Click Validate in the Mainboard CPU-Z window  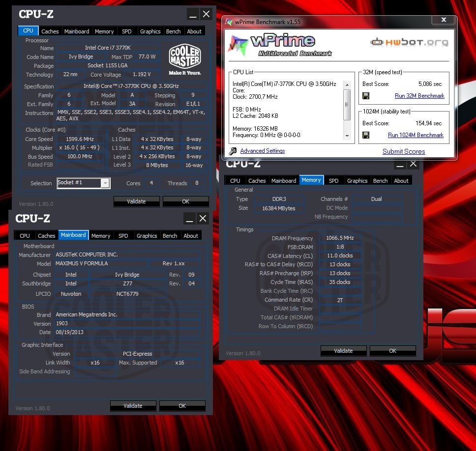pos(133,406)
